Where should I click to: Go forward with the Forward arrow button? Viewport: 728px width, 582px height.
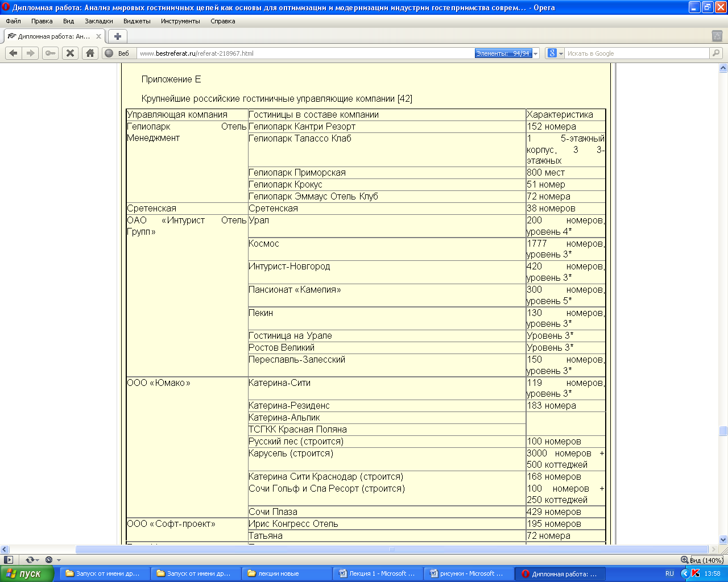tap(31, 53)
